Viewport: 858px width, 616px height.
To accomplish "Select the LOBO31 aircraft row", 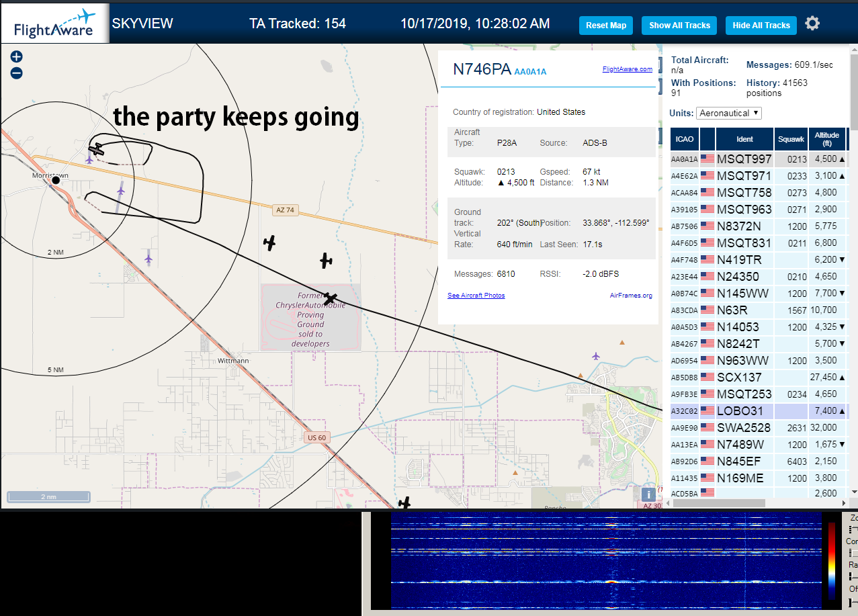I will pos(759,411).
